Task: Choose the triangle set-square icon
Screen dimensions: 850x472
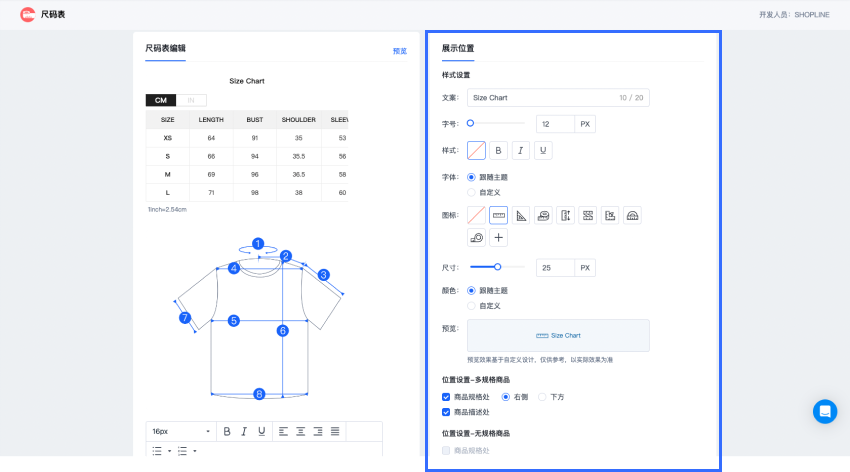Action: pyautogui.click(x=520, y=215)
